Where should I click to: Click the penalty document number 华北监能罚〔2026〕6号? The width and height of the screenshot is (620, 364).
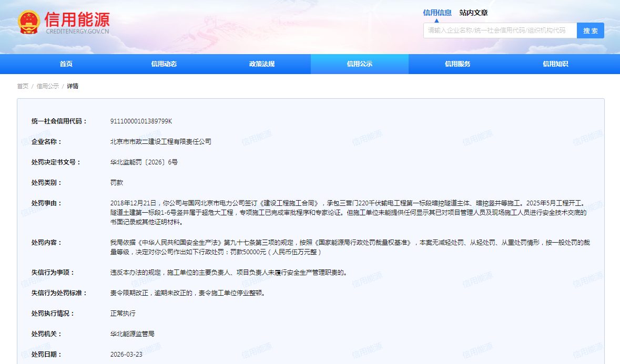coord(144,162)
